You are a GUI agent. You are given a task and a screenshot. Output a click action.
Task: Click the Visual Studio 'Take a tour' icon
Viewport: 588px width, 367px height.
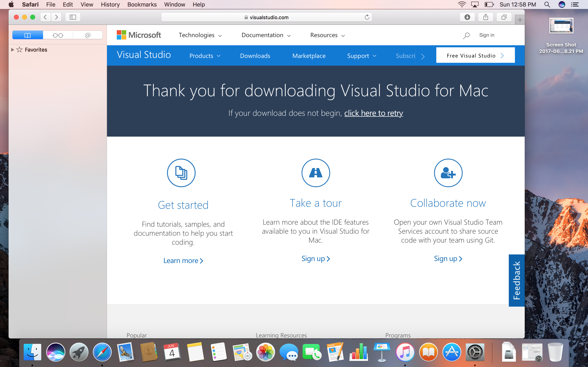pos(316,173)
